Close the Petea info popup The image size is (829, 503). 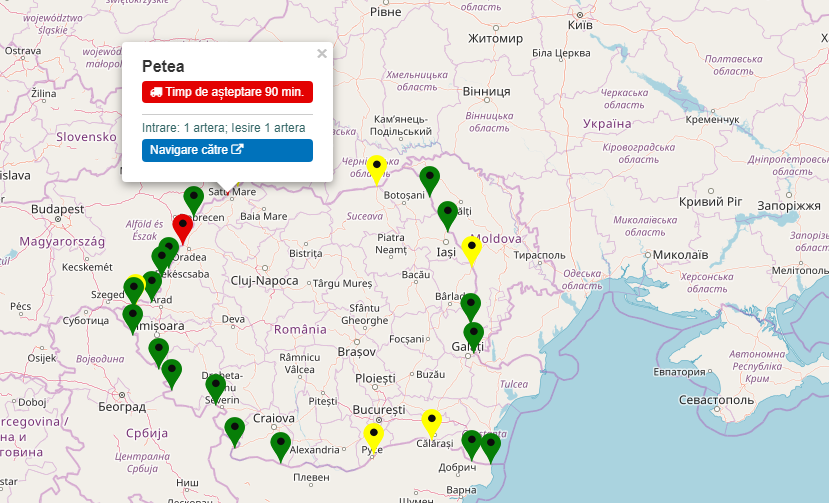pyautogui.click(x=321, y=54)
